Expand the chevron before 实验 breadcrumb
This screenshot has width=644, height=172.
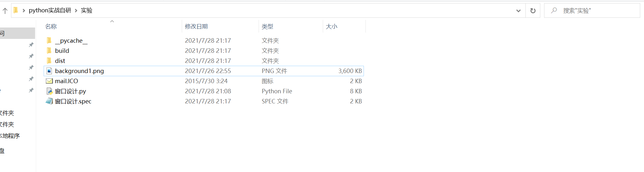(x=76, y=10)
